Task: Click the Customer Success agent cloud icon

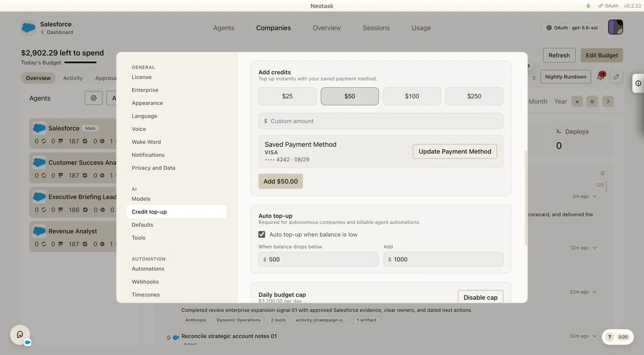Action: 39,162
